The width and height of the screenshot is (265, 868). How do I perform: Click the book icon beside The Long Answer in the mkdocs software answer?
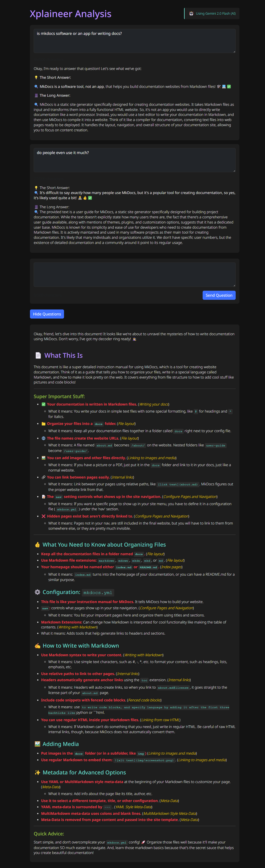36,95
